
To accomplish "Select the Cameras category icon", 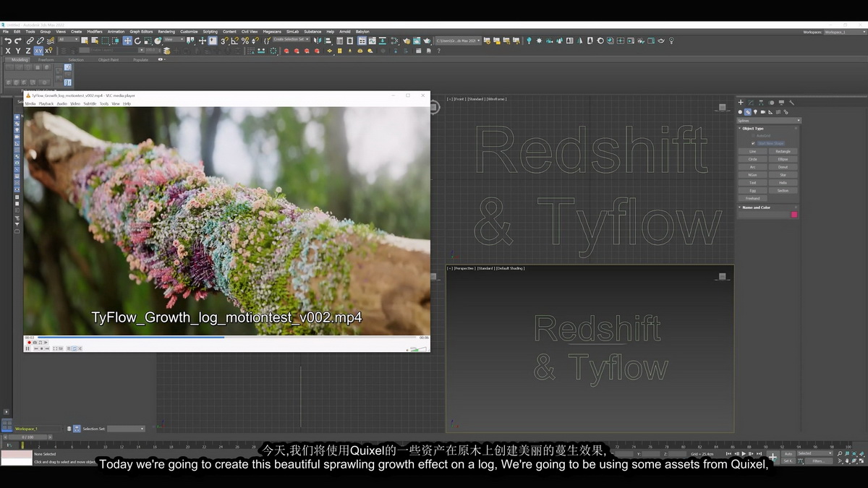I will 763,112.
